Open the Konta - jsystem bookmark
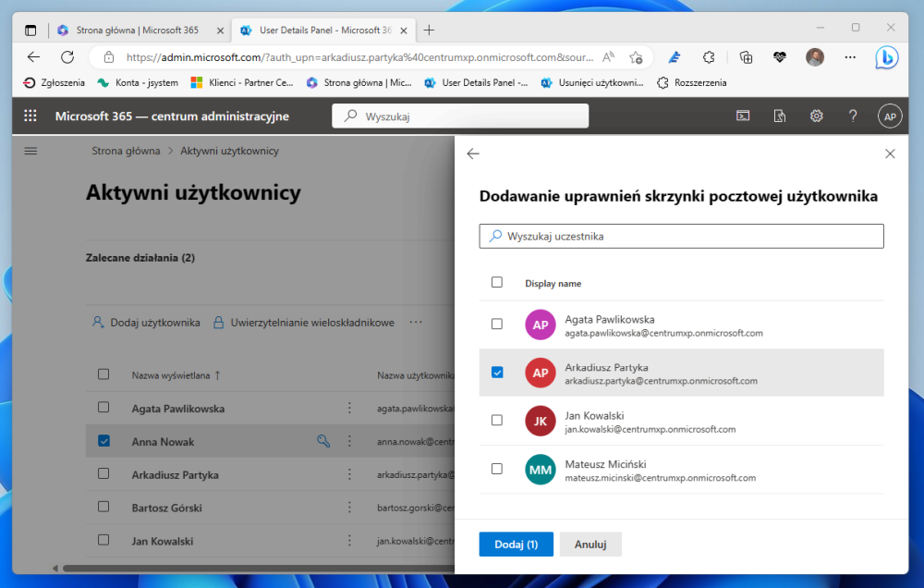Image resolution: width=924 pixels, height=588 pixels. [x=138, y=82]
